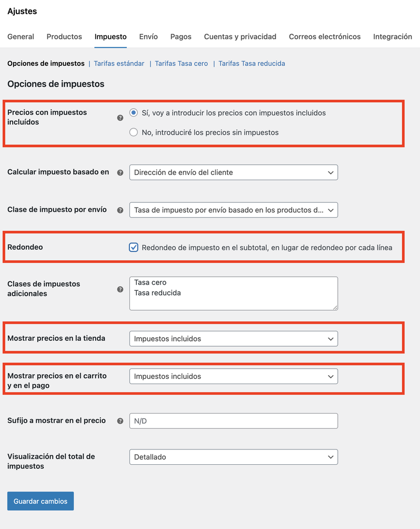Open the Correos electrónicos tab

tap(324, 37)
